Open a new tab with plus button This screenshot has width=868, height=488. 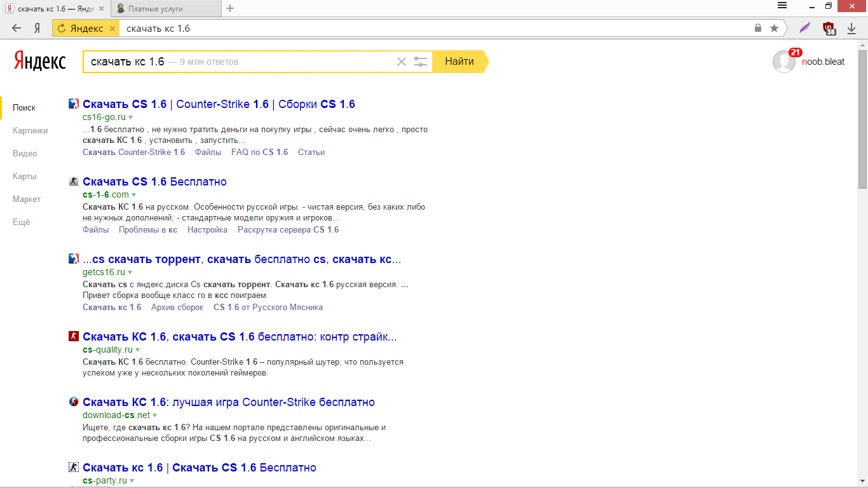coord(230,8)
